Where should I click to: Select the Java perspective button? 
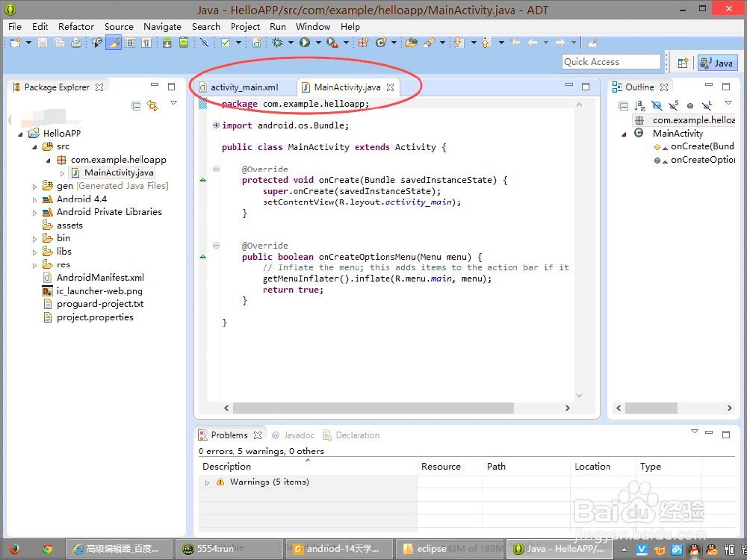pos(717,63)
